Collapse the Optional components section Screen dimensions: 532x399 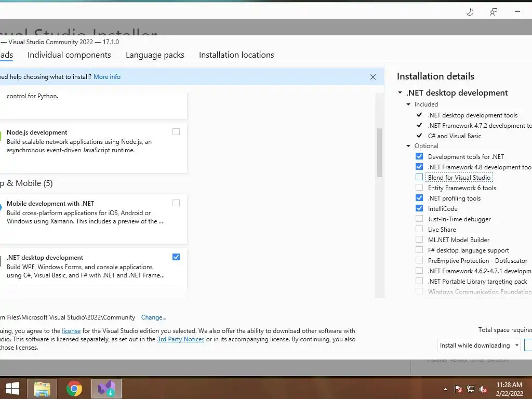[x=408, y=146]
